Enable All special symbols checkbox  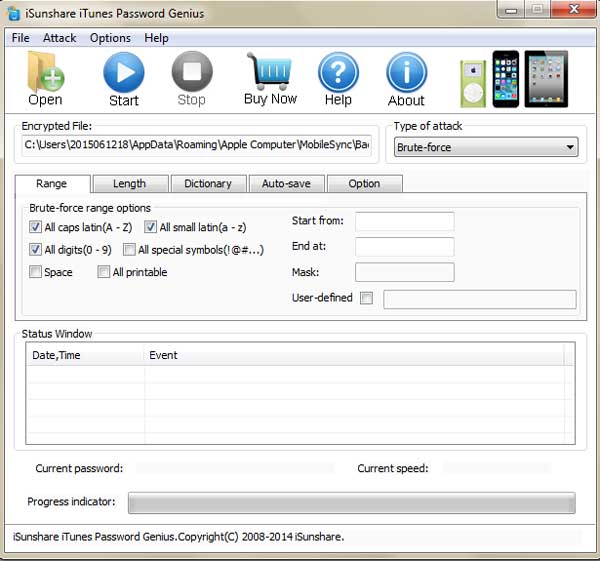[x=129, y=250]
